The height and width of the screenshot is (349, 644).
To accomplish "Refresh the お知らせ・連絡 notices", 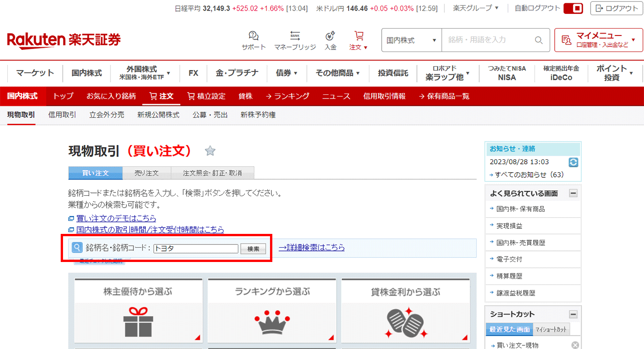I will 573,162.
